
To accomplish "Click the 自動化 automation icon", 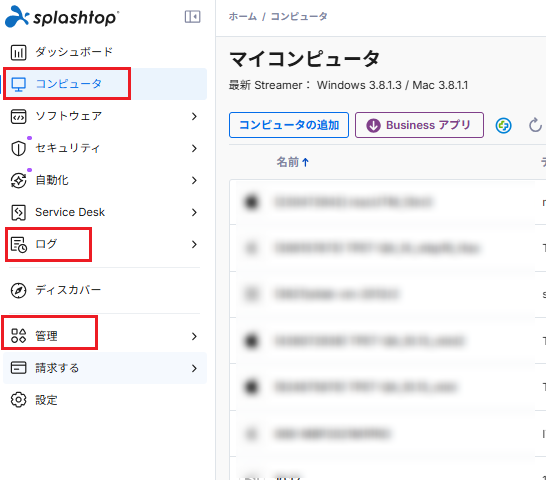I will tap(18, 180).
